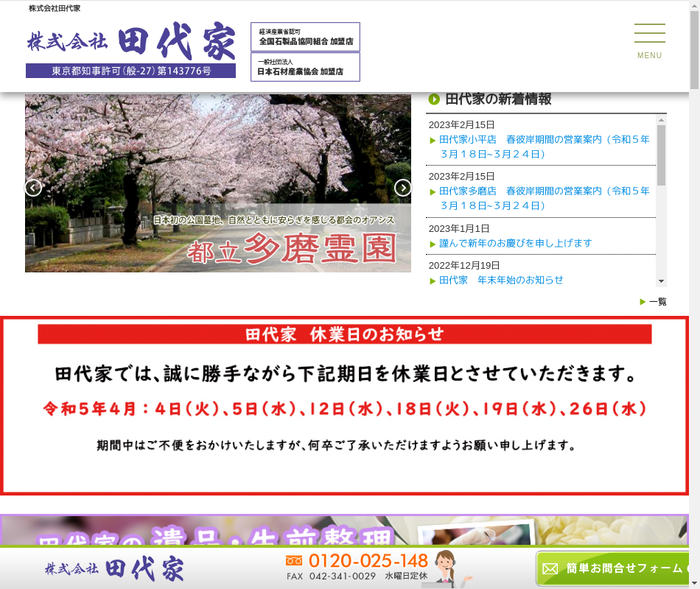Click the green arrow before 年末年始のお知らせ

(432, 281)
